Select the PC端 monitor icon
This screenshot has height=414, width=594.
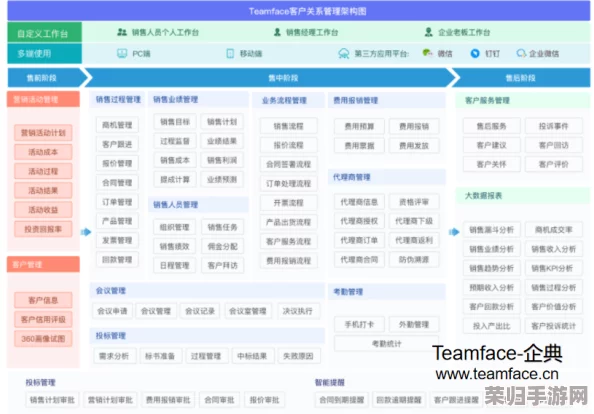(x=122, y=53)
